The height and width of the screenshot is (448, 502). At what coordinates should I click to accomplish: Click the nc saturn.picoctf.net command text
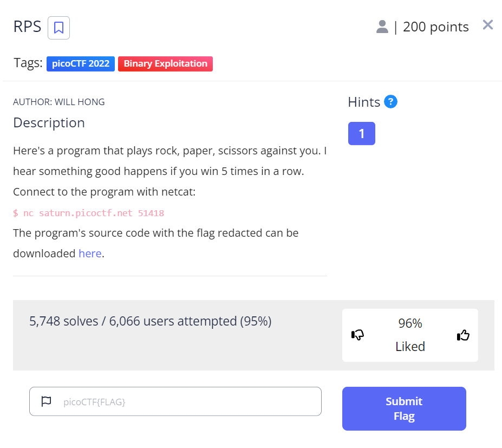[x=88, y=213]
